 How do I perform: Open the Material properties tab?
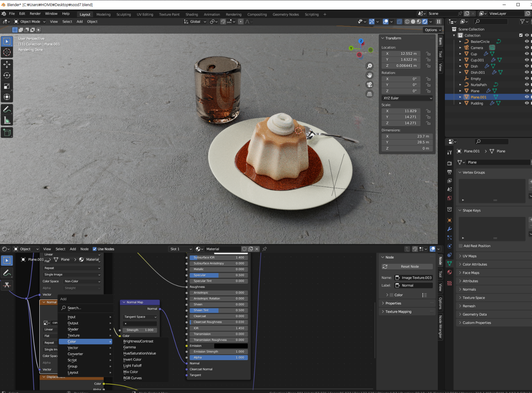[449, 272]
